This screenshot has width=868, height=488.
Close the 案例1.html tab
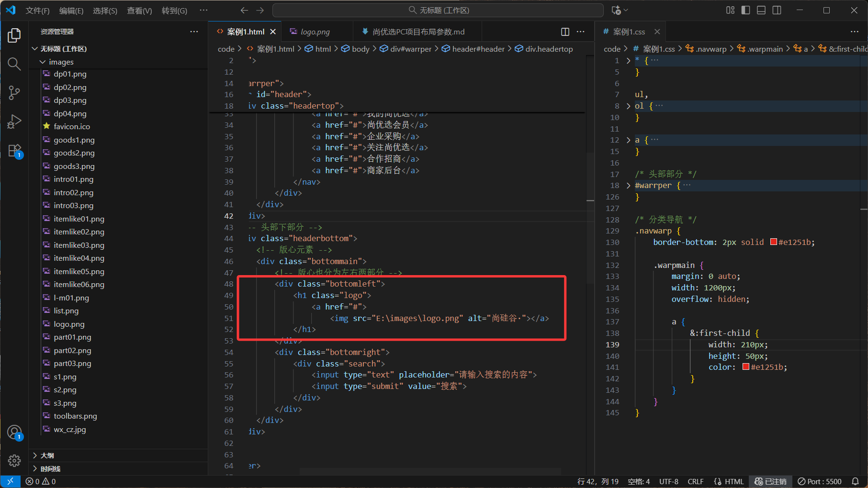pyautogui.click(x=273, y=32)
